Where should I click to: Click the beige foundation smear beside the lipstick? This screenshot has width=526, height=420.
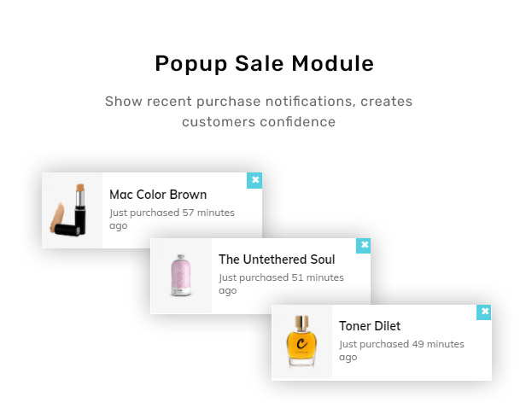(57, 217)
